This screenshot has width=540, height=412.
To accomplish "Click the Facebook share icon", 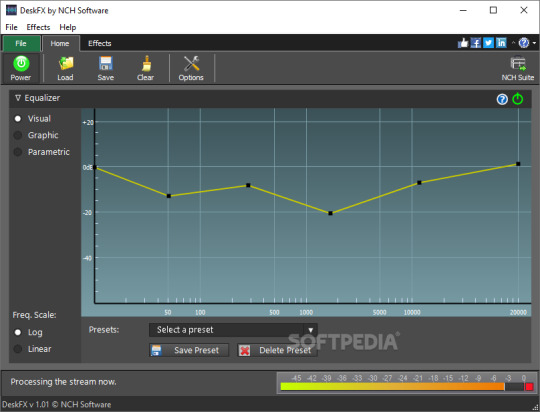I will click(x=476, y=43).
